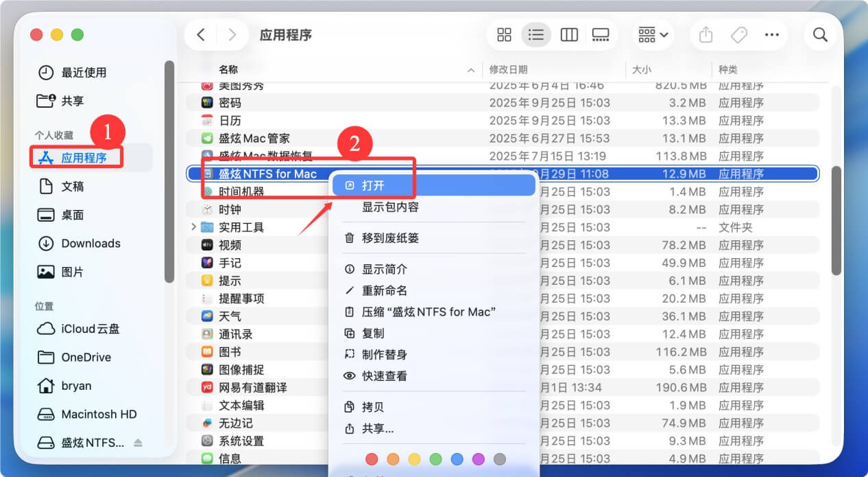Toggle the list view mode
Image resolution: width=868 pixels, height=477 pixels.
pos(536,34)
